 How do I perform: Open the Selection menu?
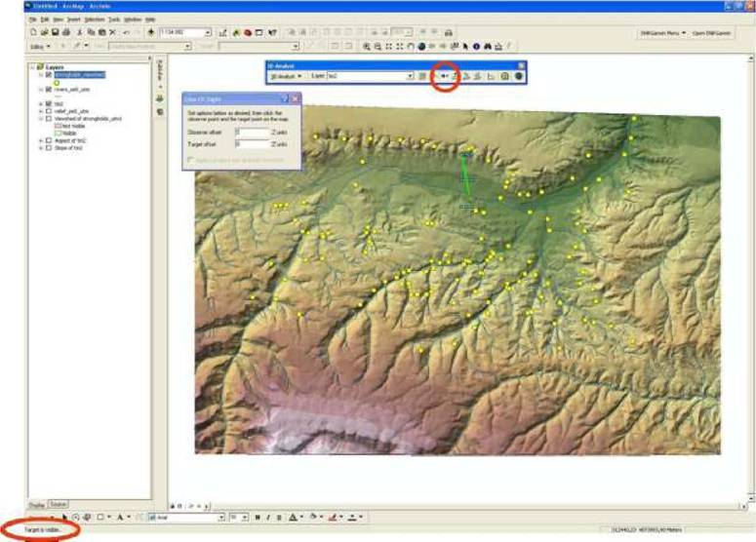tap(95, 19)
